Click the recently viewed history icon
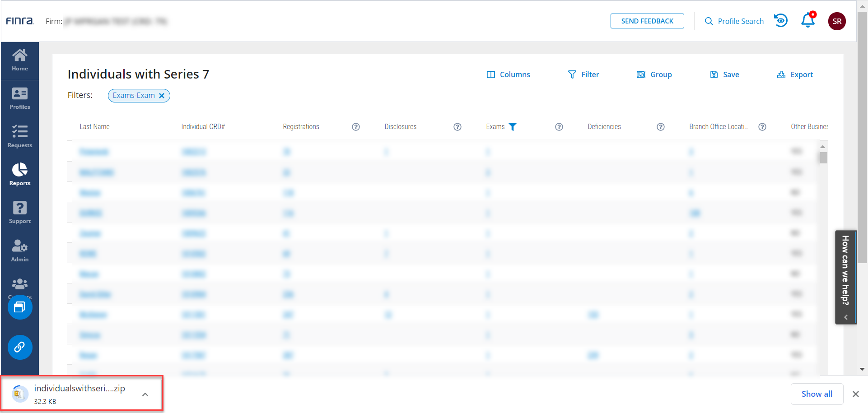 pyautogui.click(x=780, y=21)
